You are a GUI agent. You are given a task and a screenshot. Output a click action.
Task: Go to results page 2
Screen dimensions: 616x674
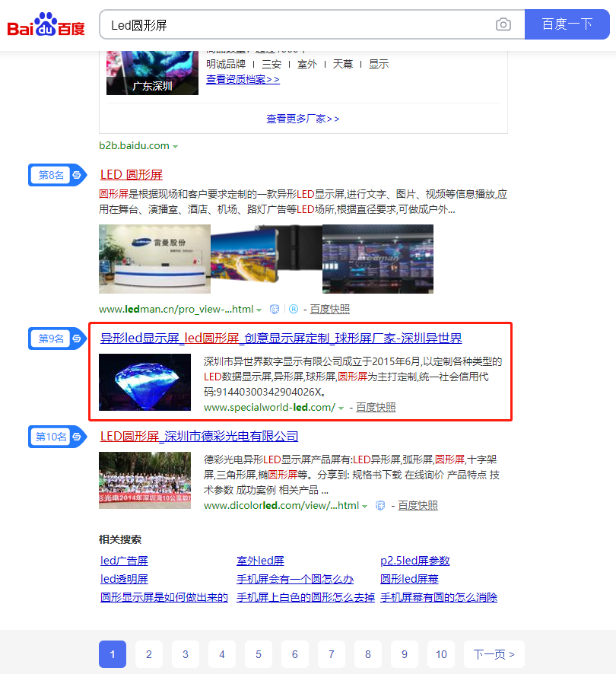(x=149, y=654)
